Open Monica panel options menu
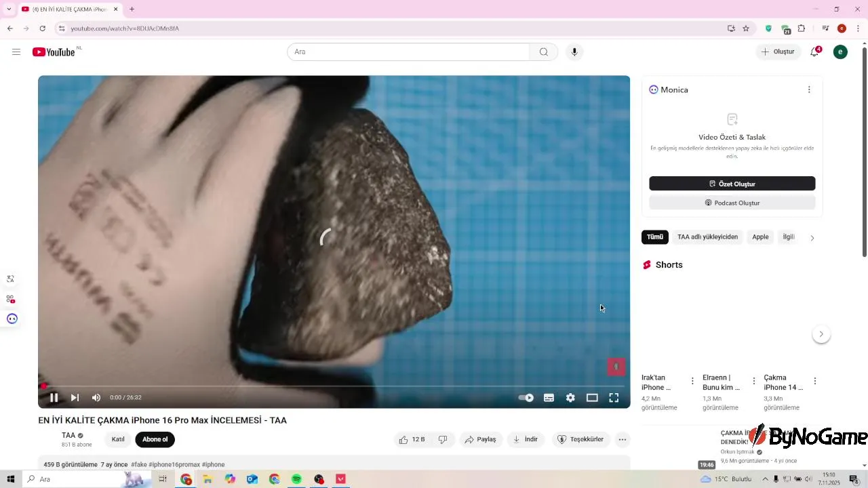The width and height of the screenshot is (868, 488). pyautogui.click(x=809, y=89)
